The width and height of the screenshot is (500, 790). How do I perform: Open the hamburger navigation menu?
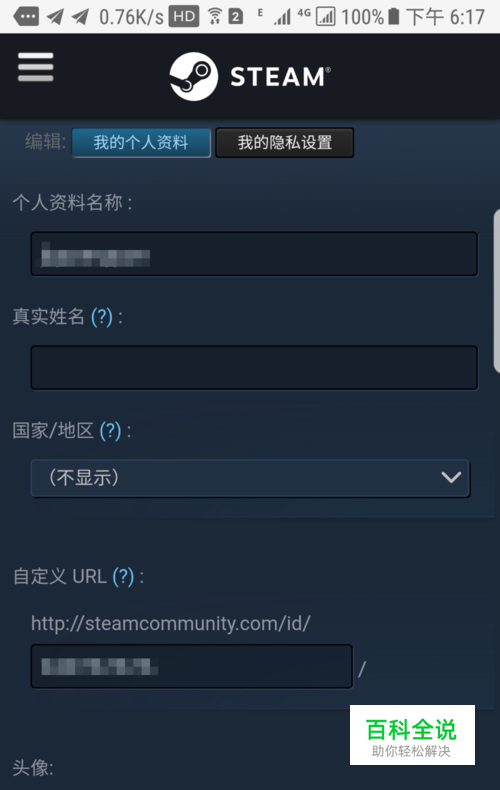pyautogui.click(x=35, y=67)
